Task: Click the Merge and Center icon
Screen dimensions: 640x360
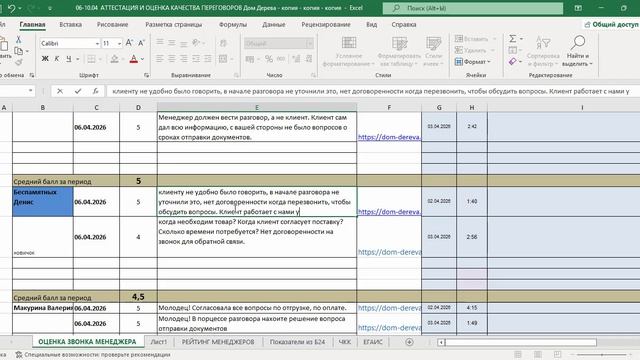Action: (223, 59)
